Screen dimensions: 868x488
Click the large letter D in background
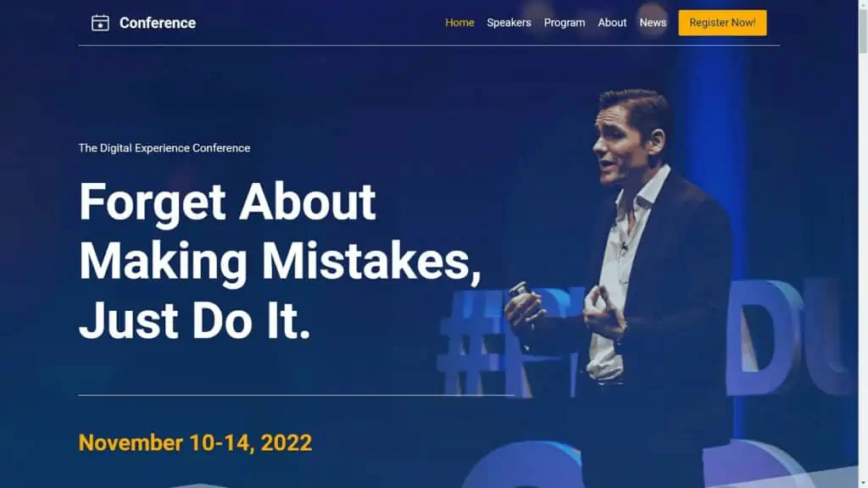(x=764, y=337)
